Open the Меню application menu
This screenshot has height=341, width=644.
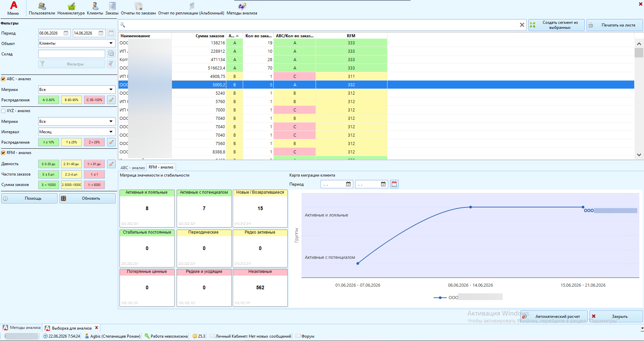13,8
